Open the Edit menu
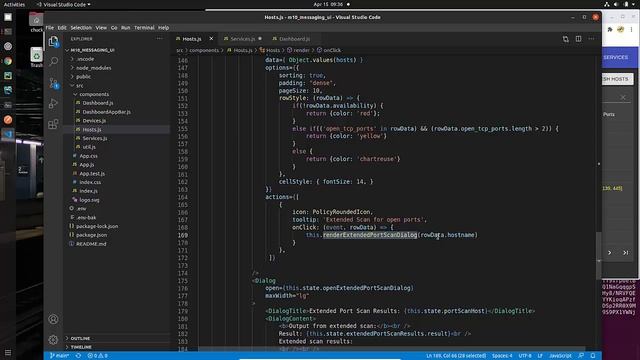This screenshot has height=360, width=640. coord(62,28)
